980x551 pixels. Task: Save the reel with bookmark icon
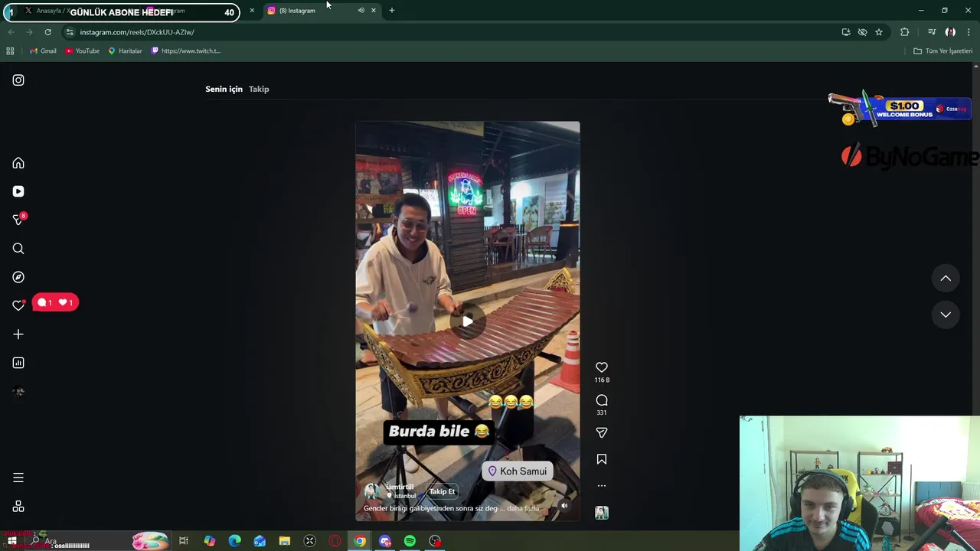click(x=602, y=459)
